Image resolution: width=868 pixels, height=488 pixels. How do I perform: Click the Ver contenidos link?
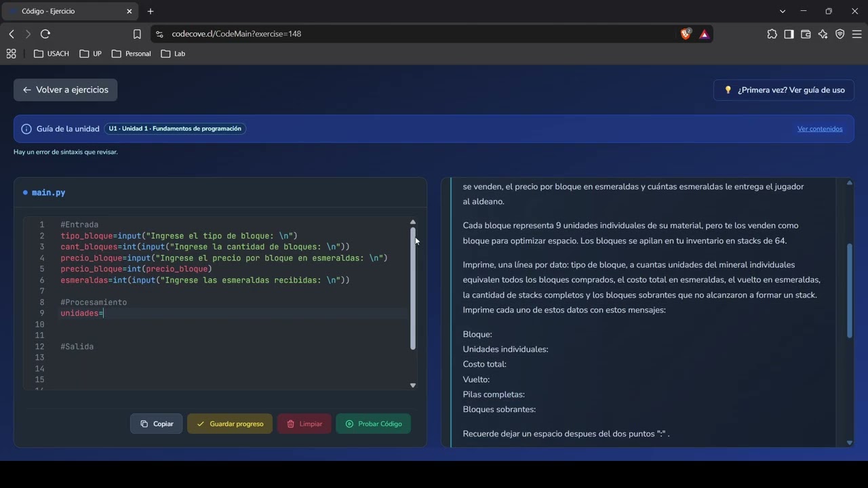tap(820, 129)
